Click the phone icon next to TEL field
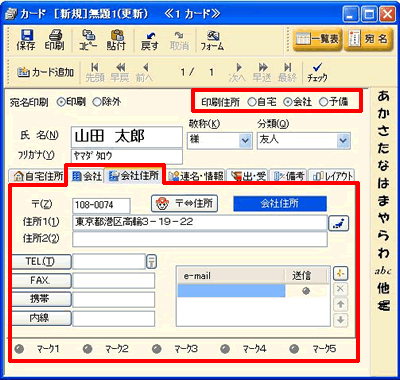Screen dimensions: 400x380 tap(151, 262)
